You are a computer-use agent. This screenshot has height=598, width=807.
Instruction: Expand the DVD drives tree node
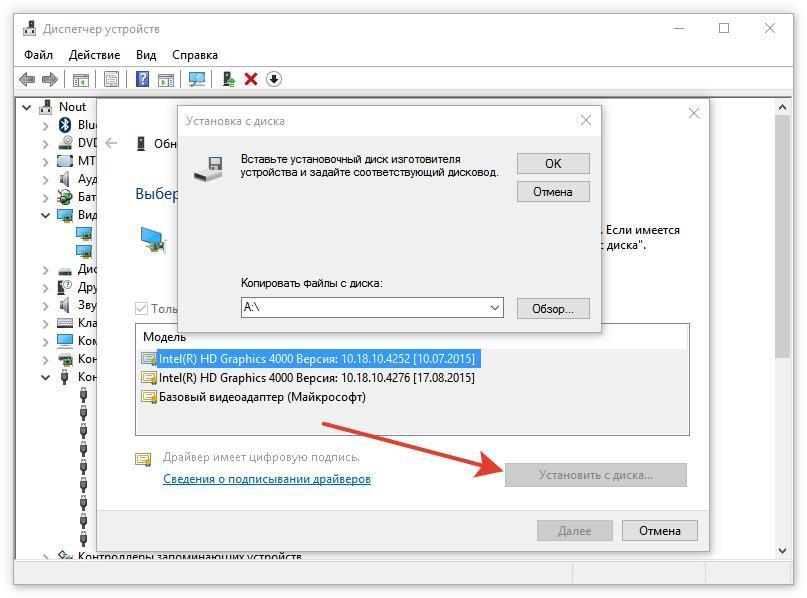[x=45, y=144]
